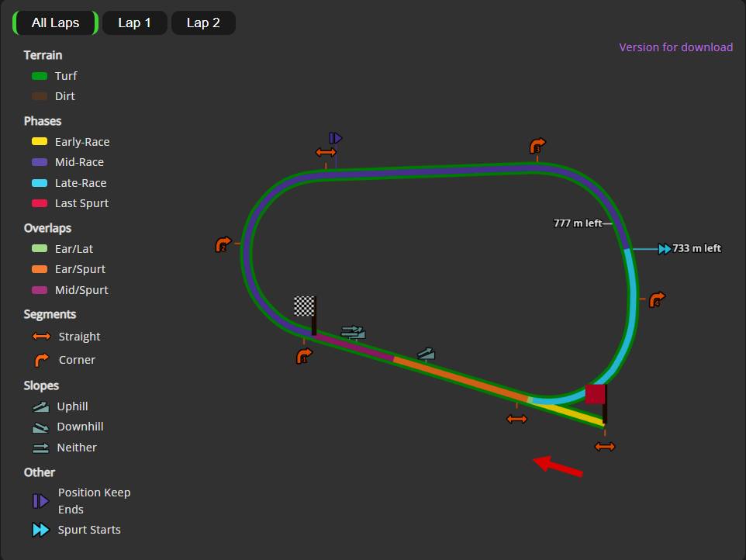The image size is (746, 560).
Task: Click the Phases legend heading
Action: (x=43, y=121)
